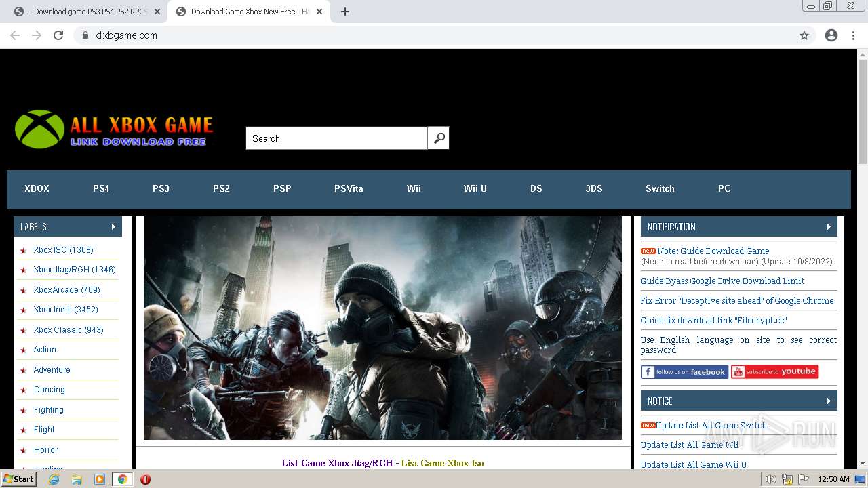Click the volume speaker tray icon

(x=771, y=479)
